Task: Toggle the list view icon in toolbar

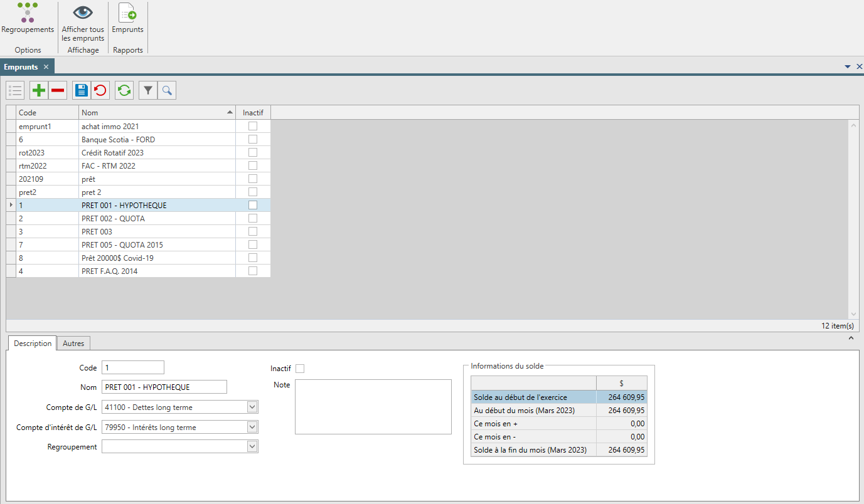Action: pos(16,91)
